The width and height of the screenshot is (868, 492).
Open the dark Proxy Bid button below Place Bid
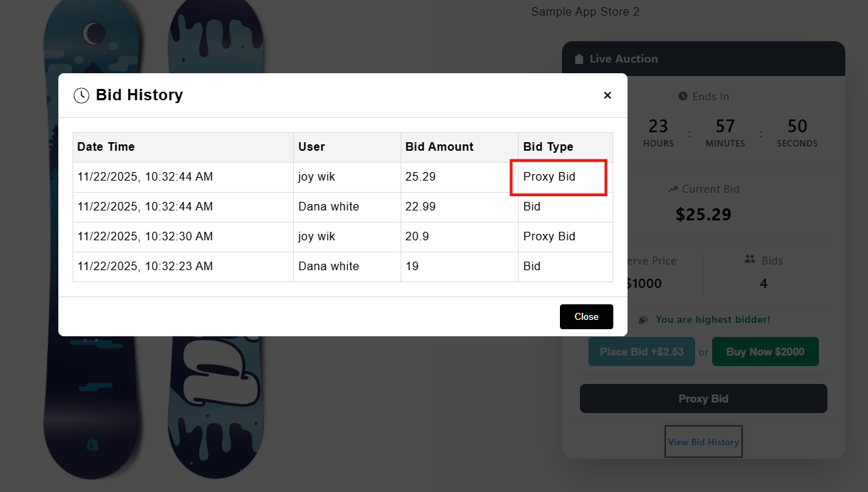703,399
